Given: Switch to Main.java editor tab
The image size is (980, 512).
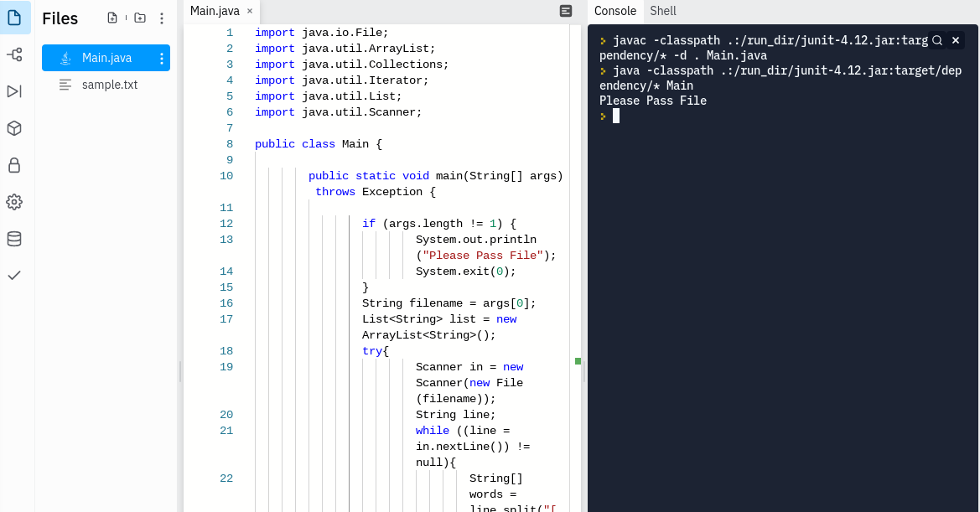Looking at the screenshot, I should click(x=214, y=11).
